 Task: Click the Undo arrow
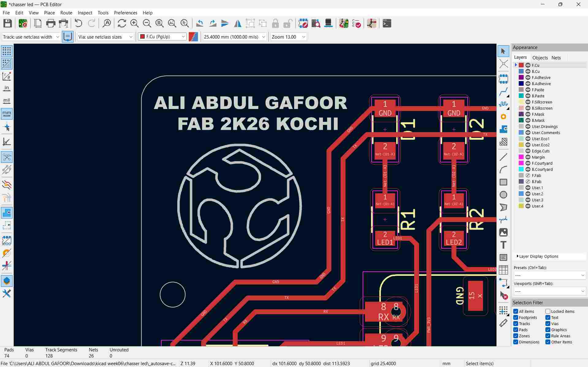(x=78, y=23)
